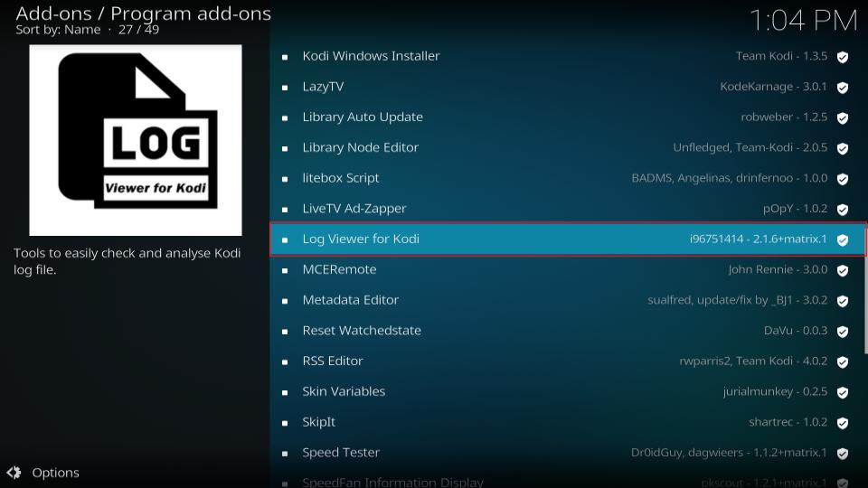Select Library Node Editor add-on

[568, 147]
